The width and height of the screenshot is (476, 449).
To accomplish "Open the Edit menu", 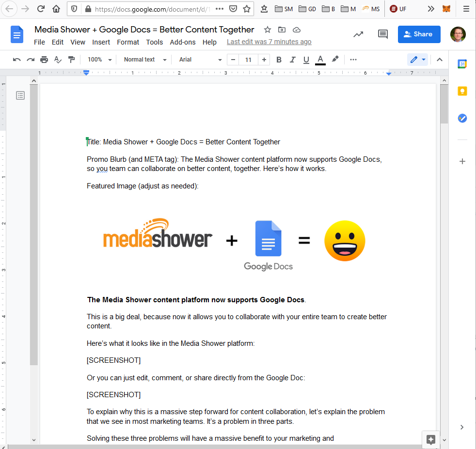I will 57,42.
